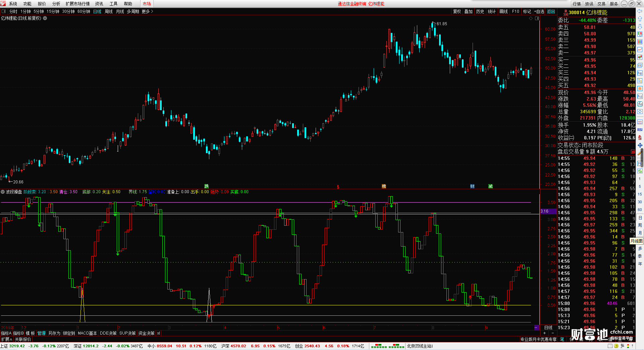Open the 报价 menu
Image resolution: width=644 pixels, height=350 pixels.
pos(42,4)
